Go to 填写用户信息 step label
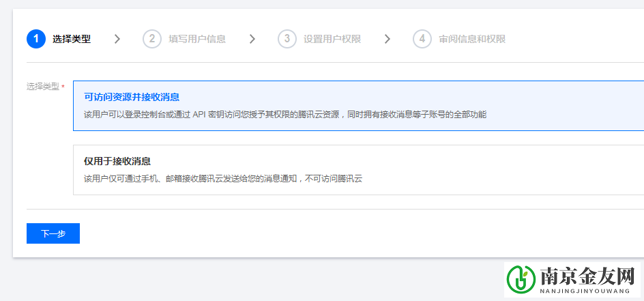This screenshot has height=301, width=644. 197,39
